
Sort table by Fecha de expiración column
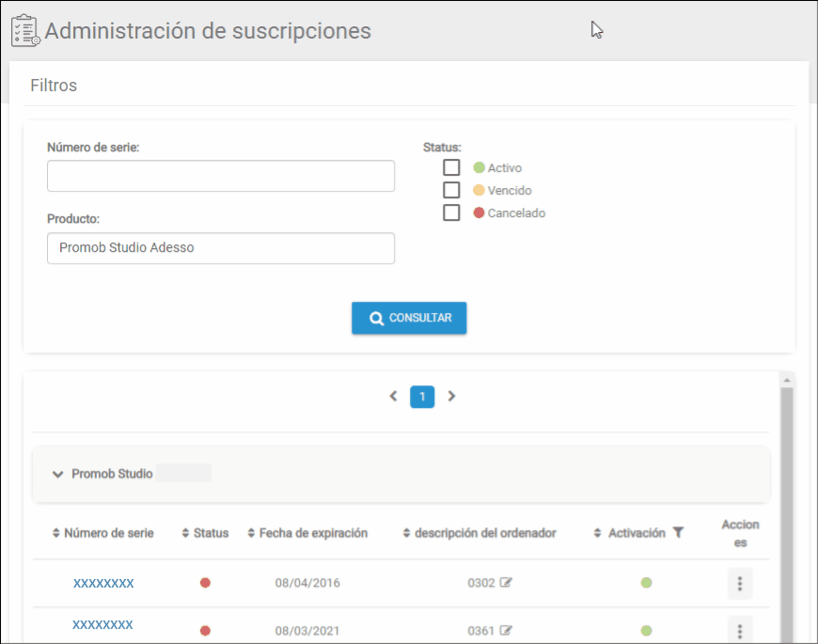307,533
